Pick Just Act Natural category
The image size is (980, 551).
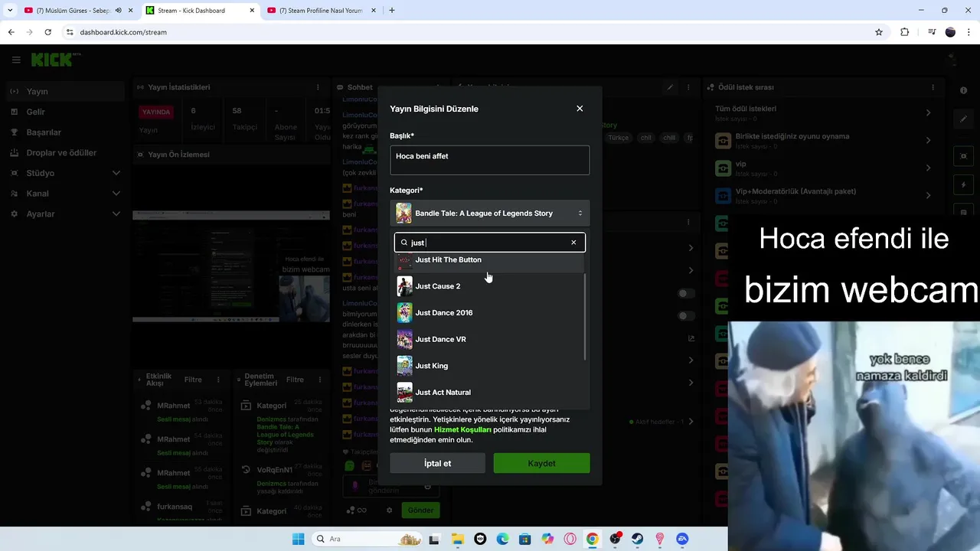(489, 392)
